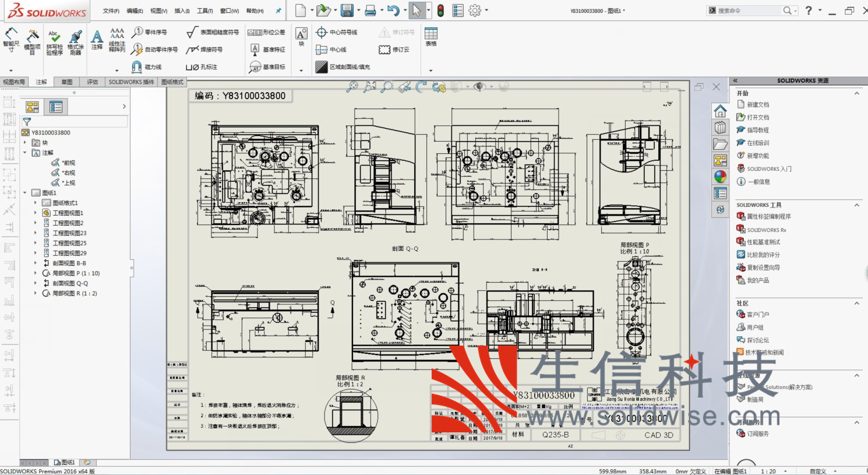Click the 新建文档 link
Screen dimensions: 868x475
(x=758, y=105)
